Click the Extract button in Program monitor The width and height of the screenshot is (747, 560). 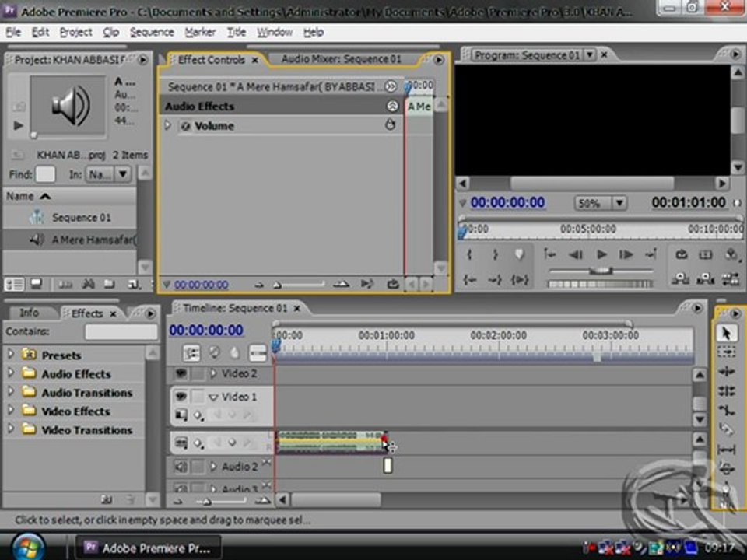706,279
